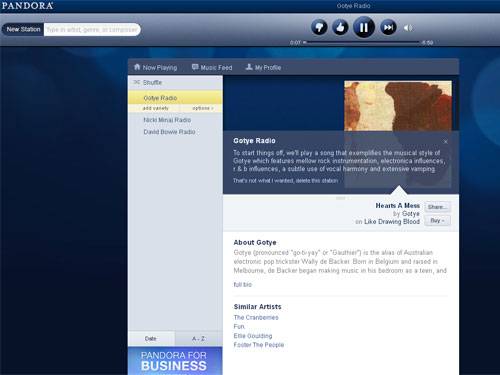Click the Gotye Radio popup title

coord(254,141)
